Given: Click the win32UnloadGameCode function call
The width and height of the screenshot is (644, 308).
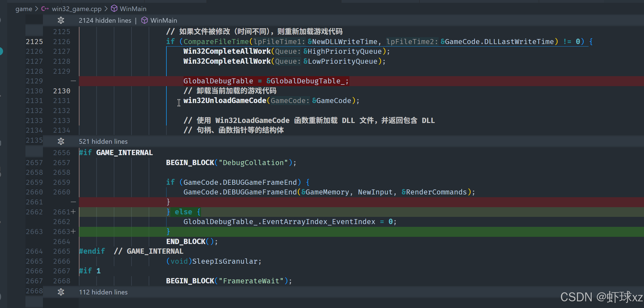Looking at the screenshot, I should 225,101.
